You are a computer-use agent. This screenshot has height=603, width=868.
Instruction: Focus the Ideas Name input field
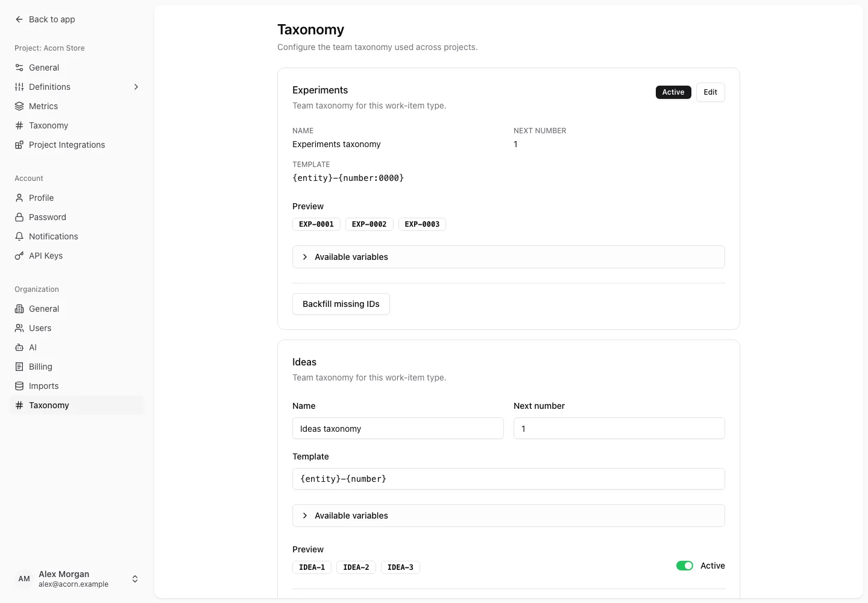point(398,429)
